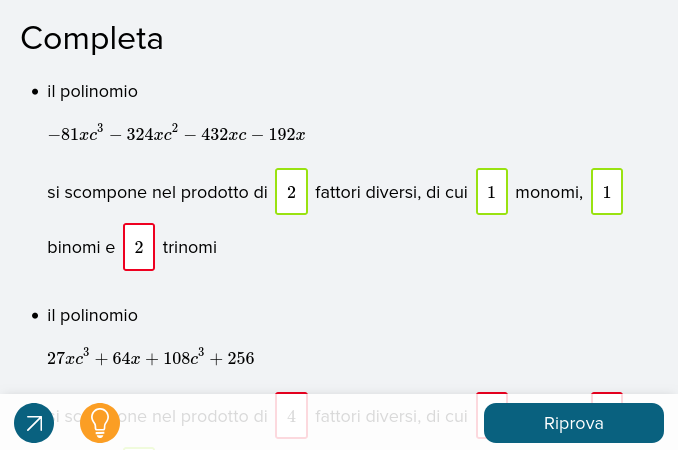
Task: Click the 'monomi,' label text
Action: pos(549,192)
